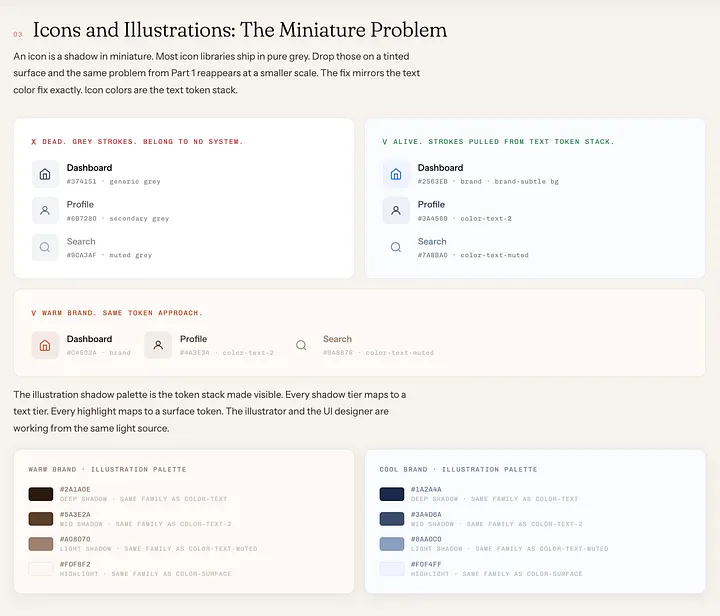Select the #8AA0C0 light shadow swatch
The image size is (720, 616).
(392, 544)
